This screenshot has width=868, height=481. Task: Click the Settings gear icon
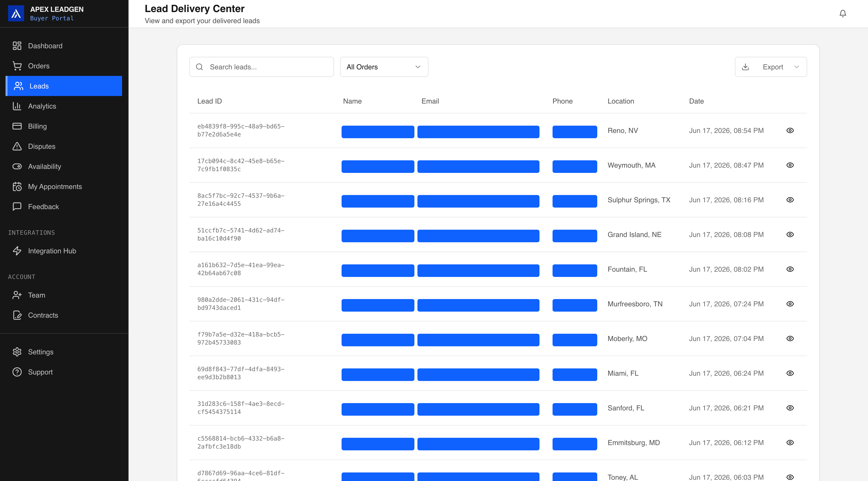click(x=17, y=352)
